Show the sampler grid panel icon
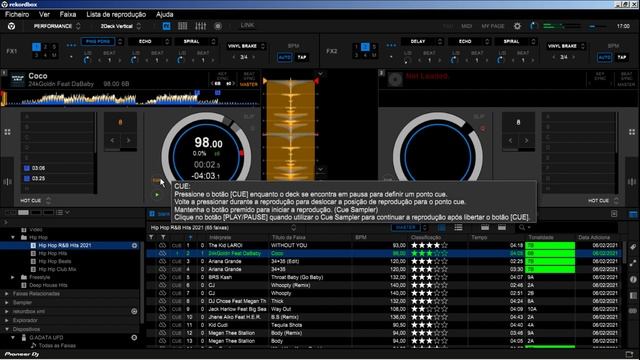The image size is (640, 360). click(182, 26)
